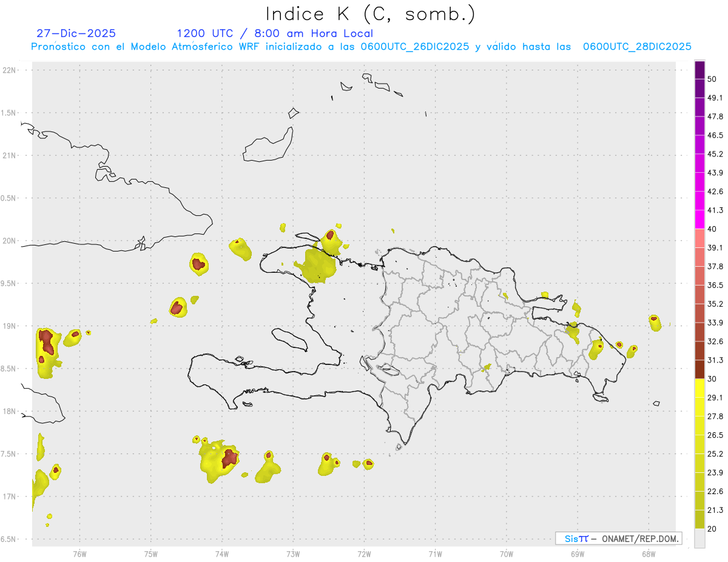Pick the salmon swatch between 40 and 39.1
Viewport: 728px width, 562px height.
700,238
